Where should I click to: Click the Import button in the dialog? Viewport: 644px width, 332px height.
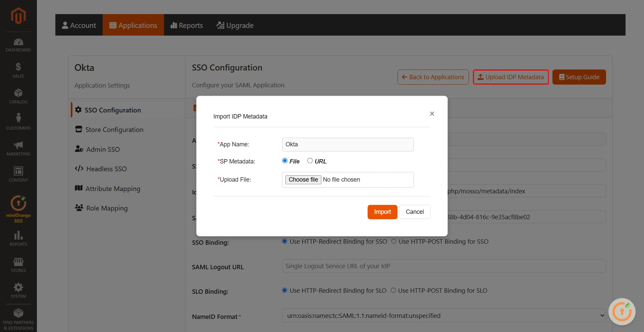click(382, 212)
